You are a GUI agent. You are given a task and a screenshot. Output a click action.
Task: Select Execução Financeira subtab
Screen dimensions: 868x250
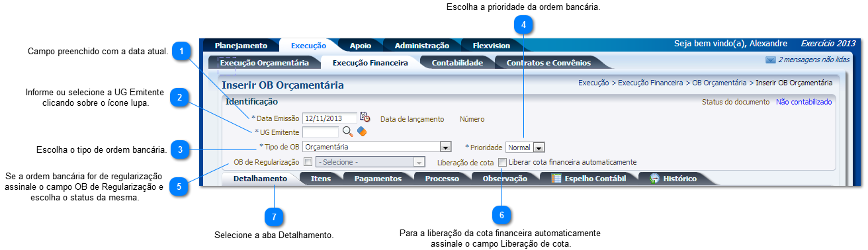point(370,63)
